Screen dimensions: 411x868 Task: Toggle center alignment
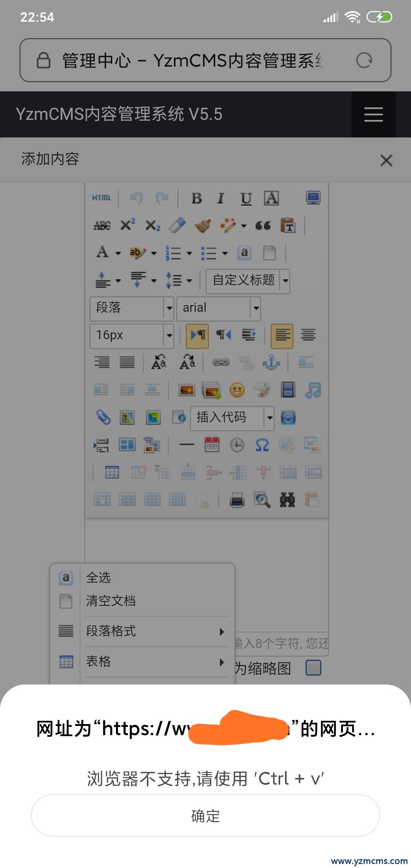(308, 335)
